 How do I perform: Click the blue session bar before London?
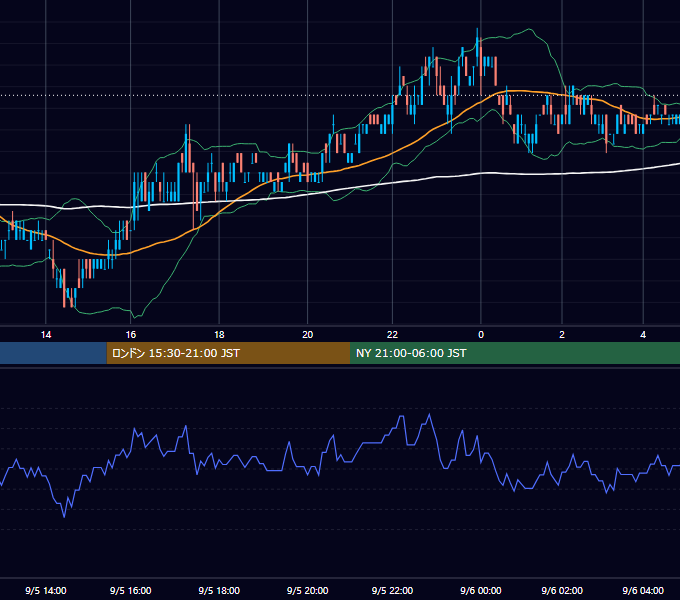click(x=53, y=353)
